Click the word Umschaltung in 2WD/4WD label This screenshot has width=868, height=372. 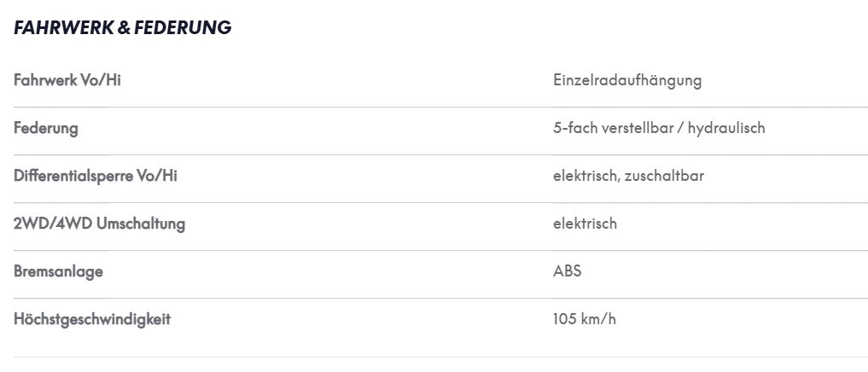[141, 224]
